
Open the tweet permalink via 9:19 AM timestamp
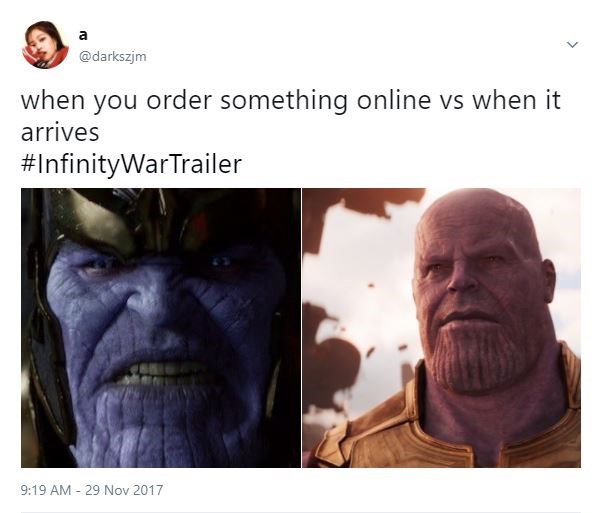point(46,490)
